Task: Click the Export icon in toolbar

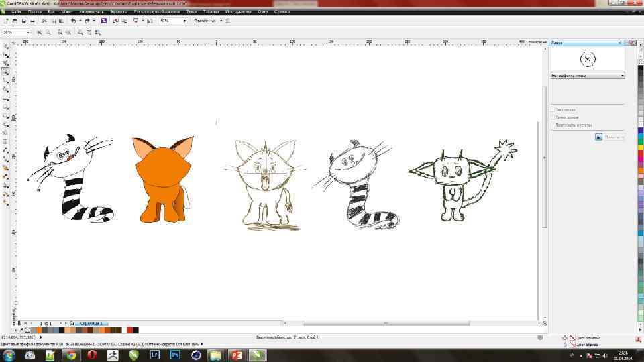Action: coord(124,21)
